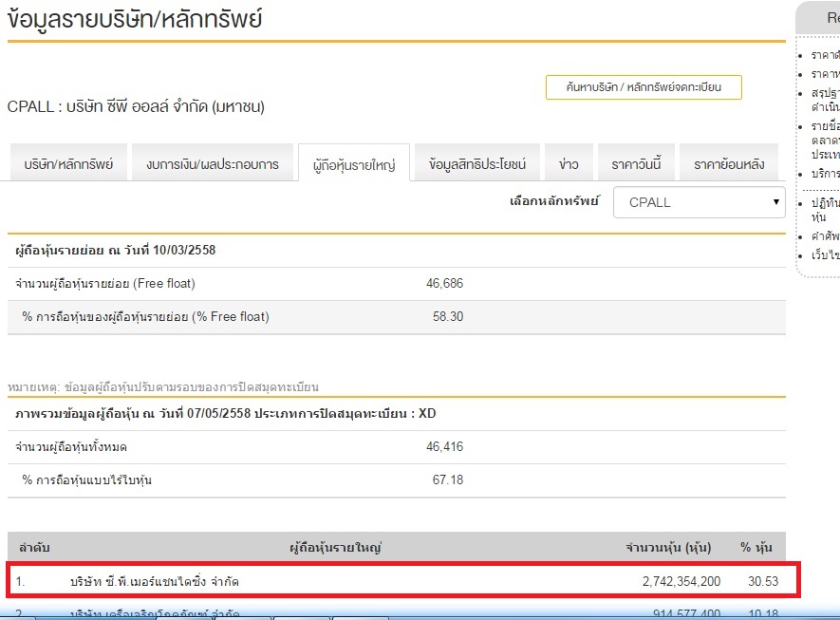Click ภาพรวมข้อมูลผู้ถือหุ้น XD heading
Viewport: 840px width, 620px height.
[226, 414]
